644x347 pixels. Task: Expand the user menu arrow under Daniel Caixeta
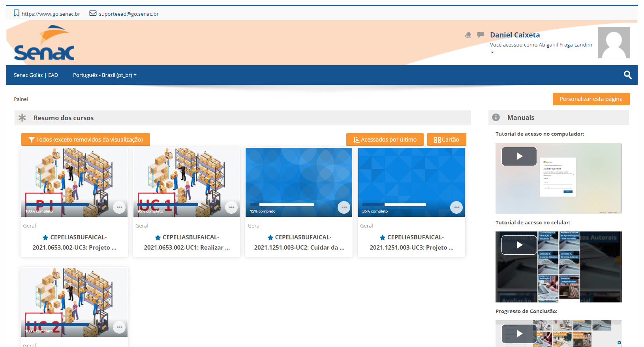tap(492, 52)
